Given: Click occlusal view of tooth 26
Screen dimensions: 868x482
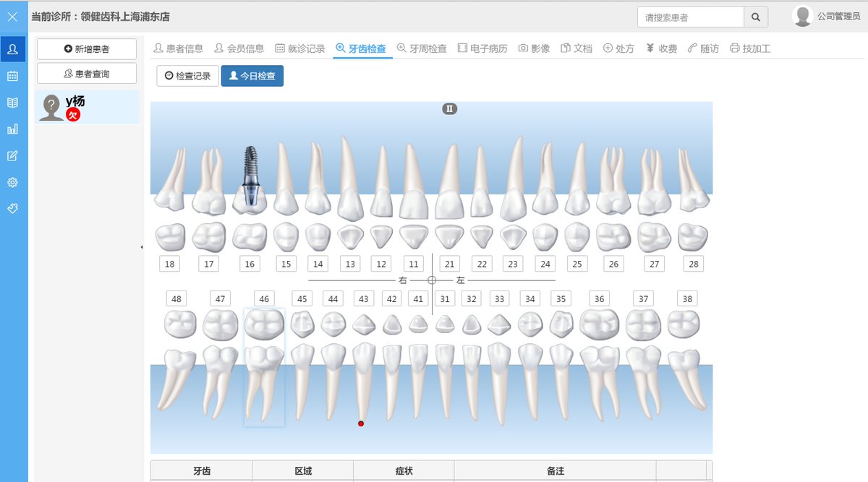Looking at the screenshot, I should coord(613,236).
